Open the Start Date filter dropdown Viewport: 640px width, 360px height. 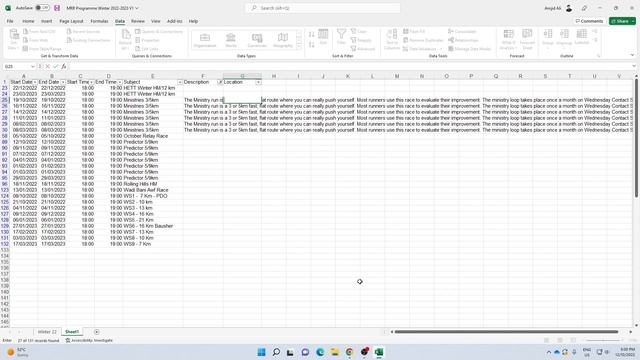point(35,82)
